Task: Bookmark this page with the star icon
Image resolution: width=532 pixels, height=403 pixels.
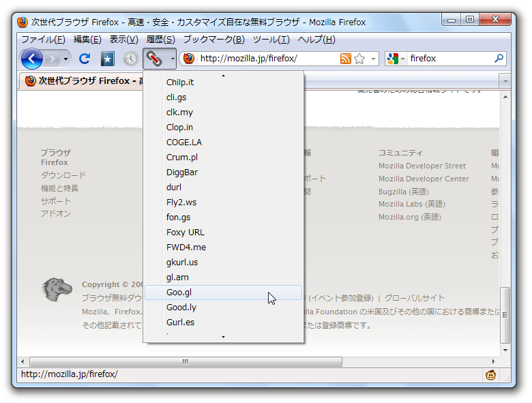Action: coord(359,59)
